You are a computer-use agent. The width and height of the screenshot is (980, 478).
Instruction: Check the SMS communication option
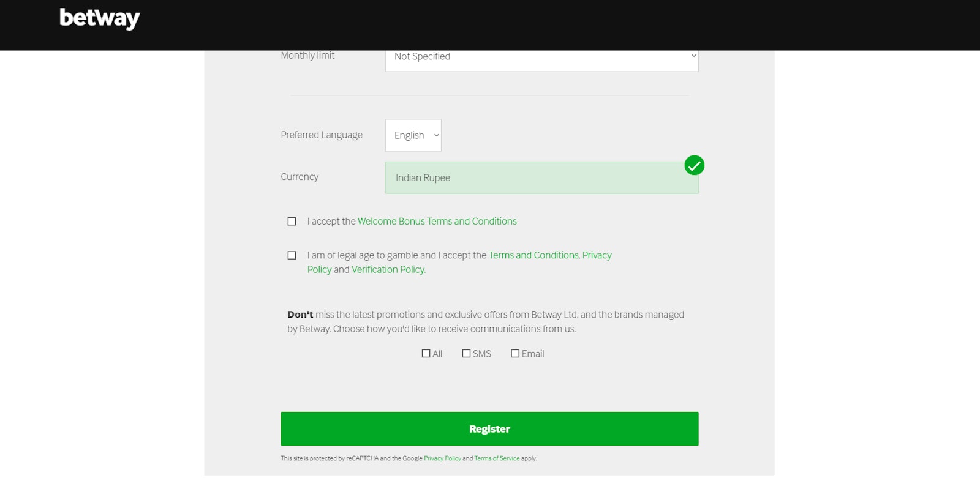(x=467, y=354)
